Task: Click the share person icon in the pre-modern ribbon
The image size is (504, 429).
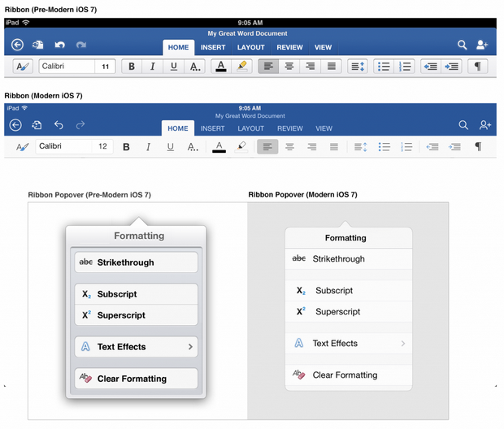Action: pos(483,45)
